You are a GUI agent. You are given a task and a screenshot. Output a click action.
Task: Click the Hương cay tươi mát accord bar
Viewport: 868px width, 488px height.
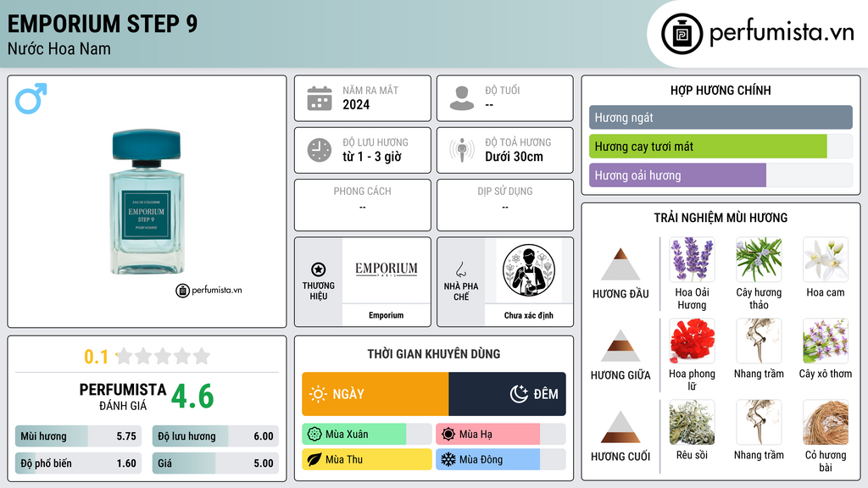721,147
